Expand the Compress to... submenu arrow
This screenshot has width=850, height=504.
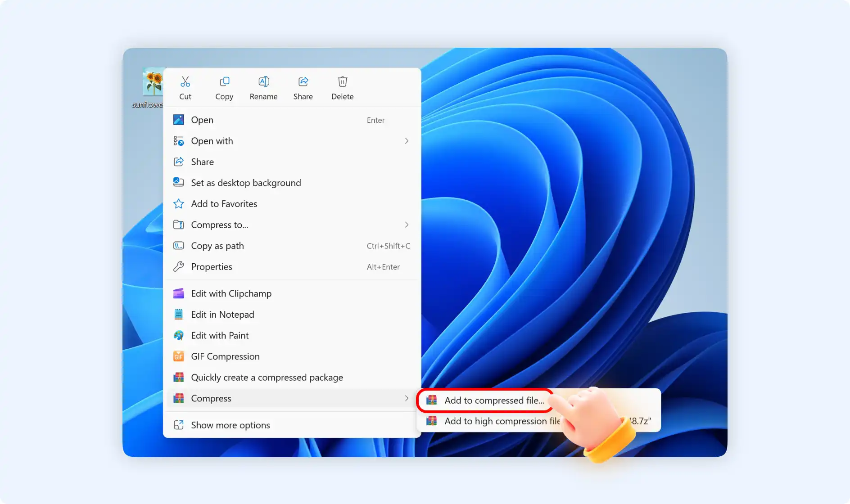pos(407,225)
